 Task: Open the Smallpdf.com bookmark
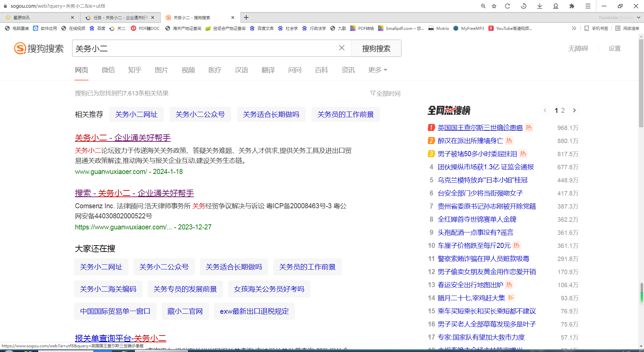401,29
